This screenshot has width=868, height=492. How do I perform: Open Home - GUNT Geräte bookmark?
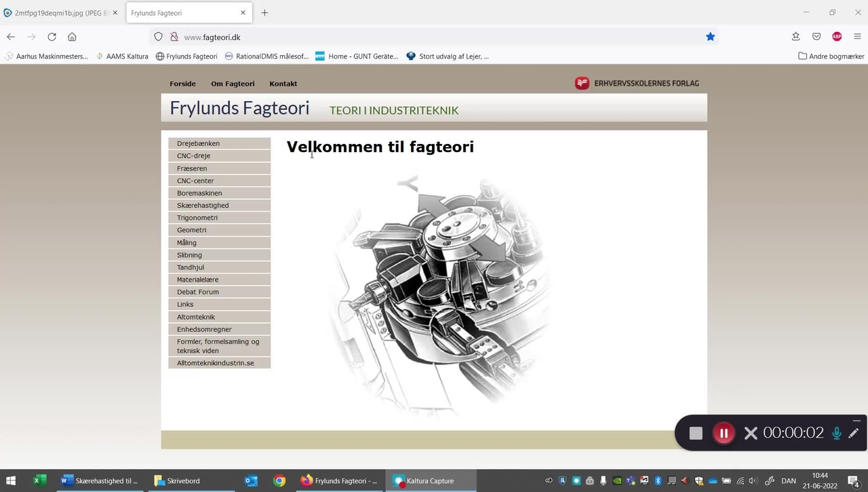[x=357, y=56]
